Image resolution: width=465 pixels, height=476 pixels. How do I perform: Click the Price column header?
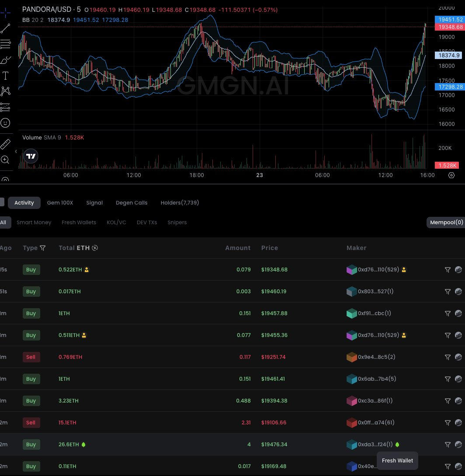[x=270, y=248]
